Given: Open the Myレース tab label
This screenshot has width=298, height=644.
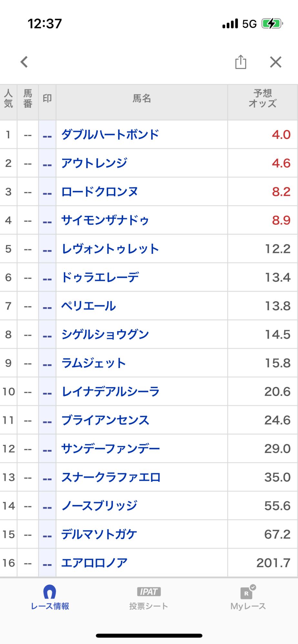Looking at the screenshot, I should 248,606.
